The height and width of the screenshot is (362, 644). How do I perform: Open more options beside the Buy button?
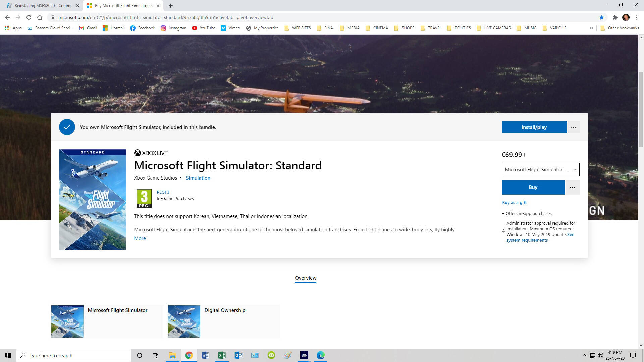[572, 187]
